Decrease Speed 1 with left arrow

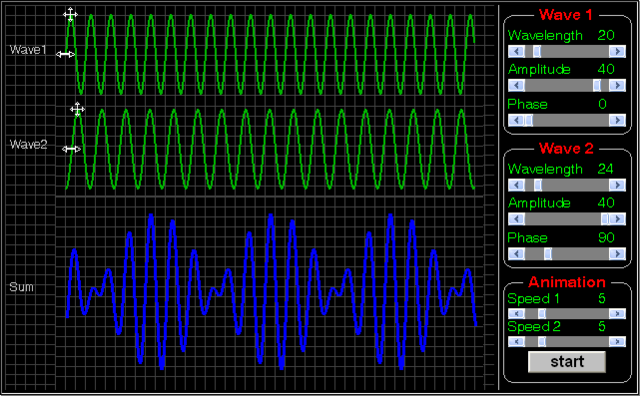coord(516,314)
